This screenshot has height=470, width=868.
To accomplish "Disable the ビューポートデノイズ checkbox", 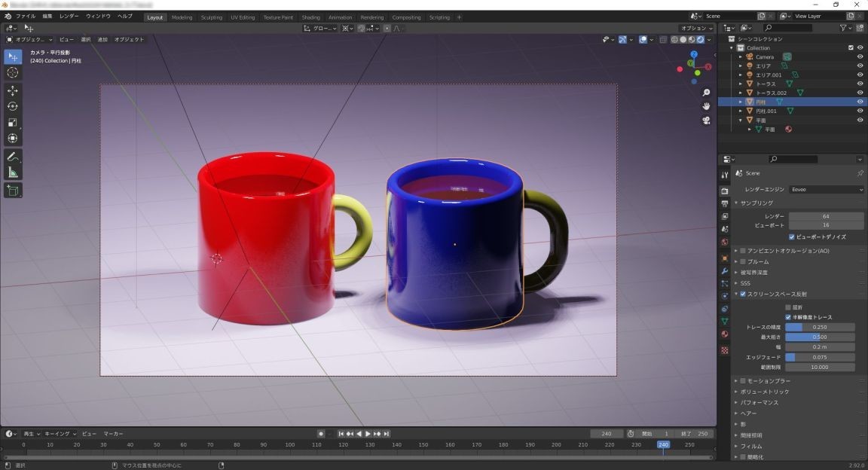I will pyautogui.click(x=792, y=237).
